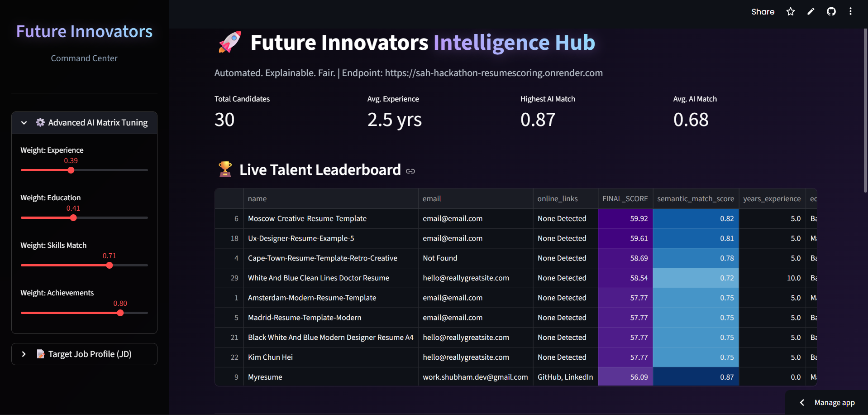Click the memo icon on Target Job Profile
Viewport: 868px width, 415px height.
tap(40, 354)
